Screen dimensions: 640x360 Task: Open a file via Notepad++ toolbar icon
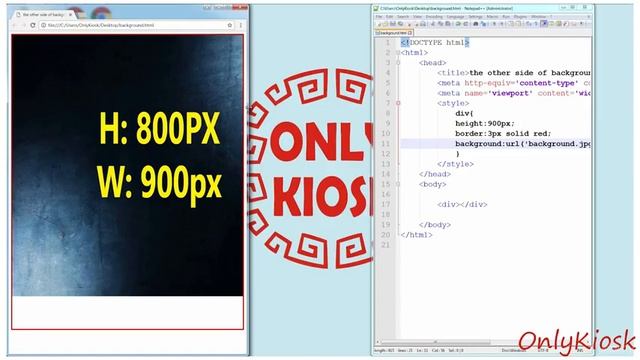[x=386, y=24]
